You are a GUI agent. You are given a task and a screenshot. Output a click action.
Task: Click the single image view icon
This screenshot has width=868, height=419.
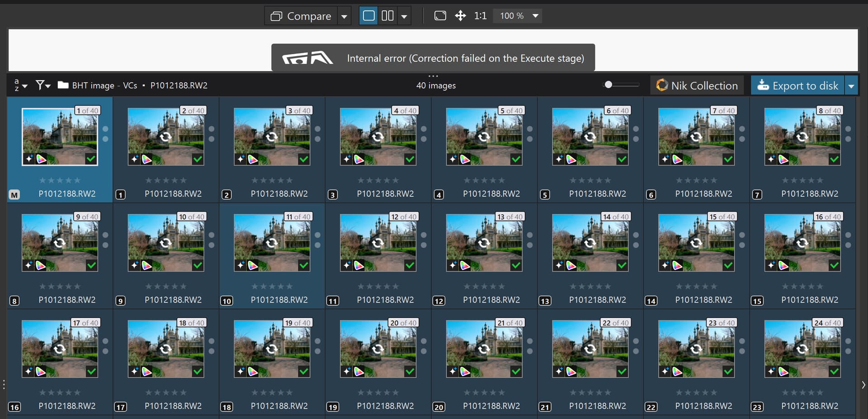pos(369,16)
